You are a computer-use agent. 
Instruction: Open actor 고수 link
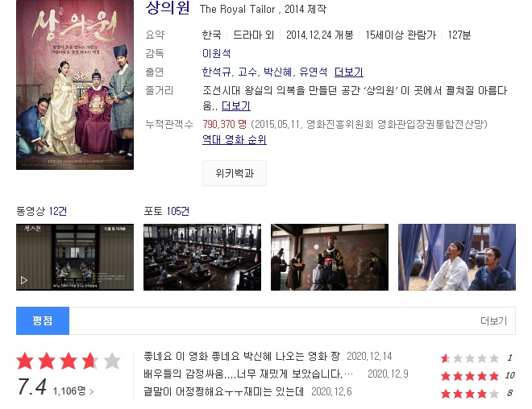tap(247, 72)
